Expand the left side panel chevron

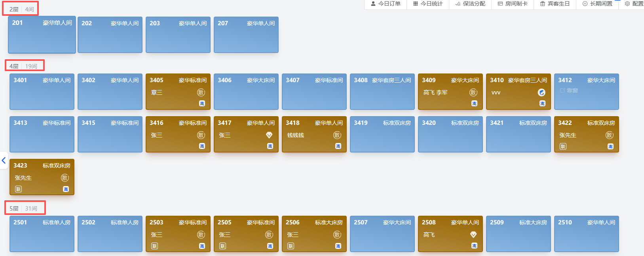(4, 160)
